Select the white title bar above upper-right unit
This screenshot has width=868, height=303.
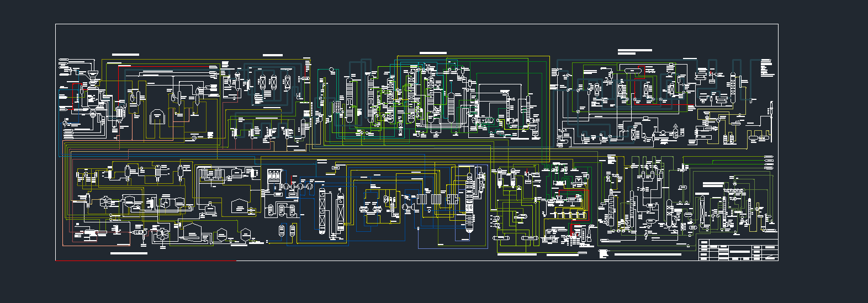(634, 50)
